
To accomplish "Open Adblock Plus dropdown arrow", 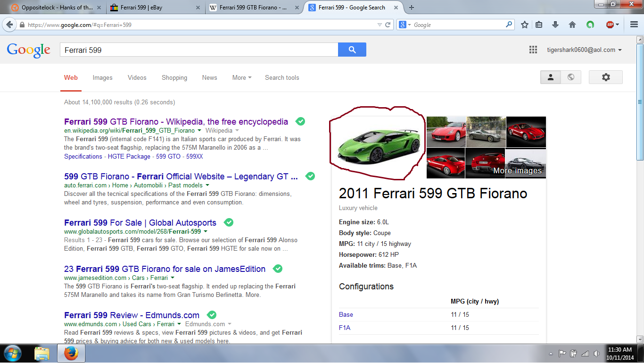I will tap(617, 25).
